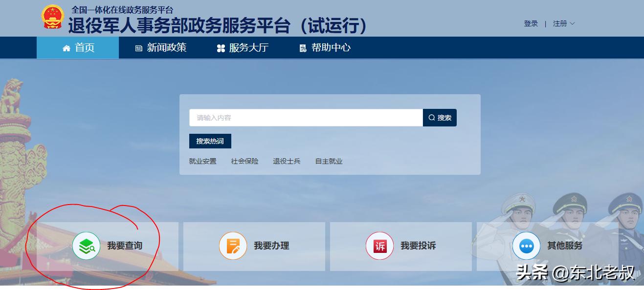Click the 登录 login link

point(531,23)
